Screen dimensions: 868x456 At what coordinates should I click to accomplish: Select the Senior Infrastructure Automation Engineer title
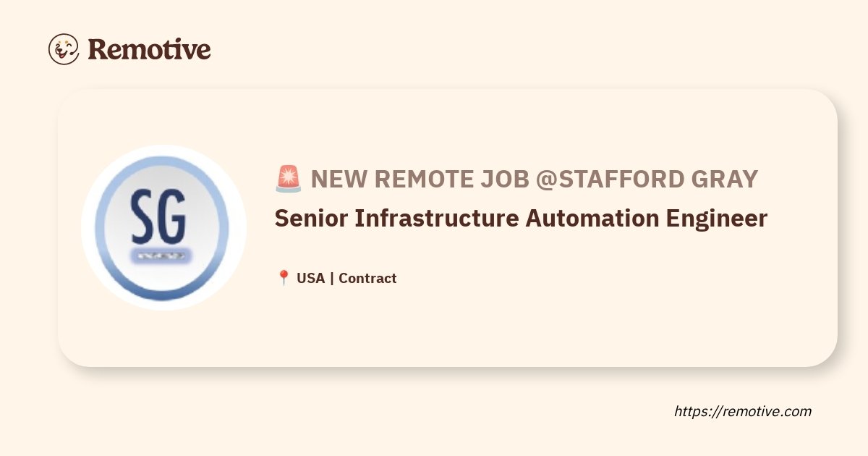[521, 218]
